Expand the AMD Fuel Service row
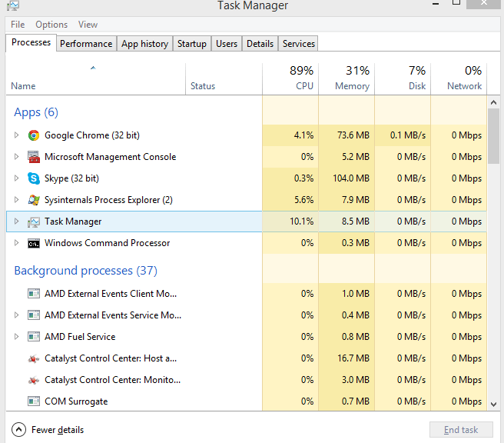The height and width of the screenshot is (443, 504). [x=16, y=337]
